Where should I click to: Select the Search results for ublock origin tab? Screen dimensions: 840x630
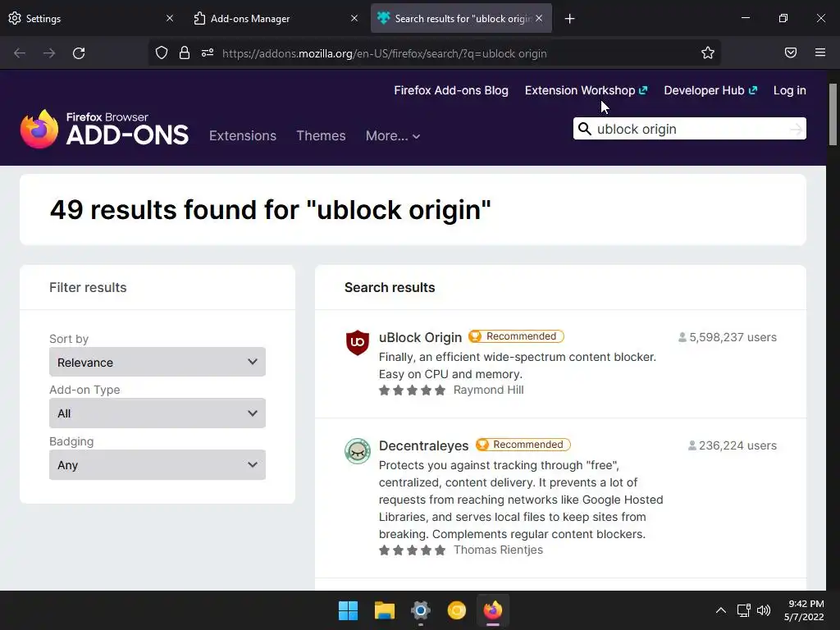(x=461, y=18)
